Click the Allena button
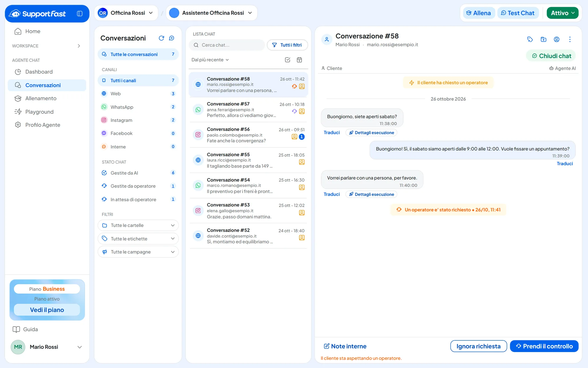Viewport: 588px width, 368px height. coord(479,13)
